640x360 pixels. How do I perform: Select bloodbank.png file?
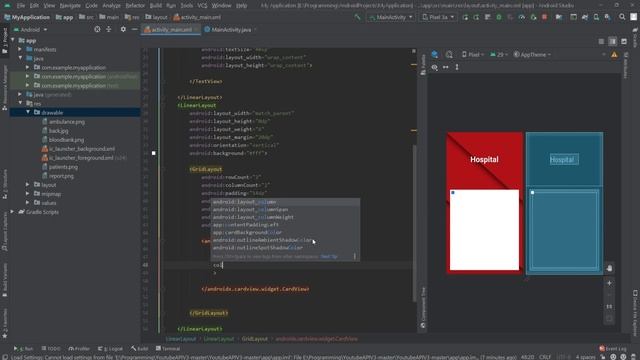point(66,140)
